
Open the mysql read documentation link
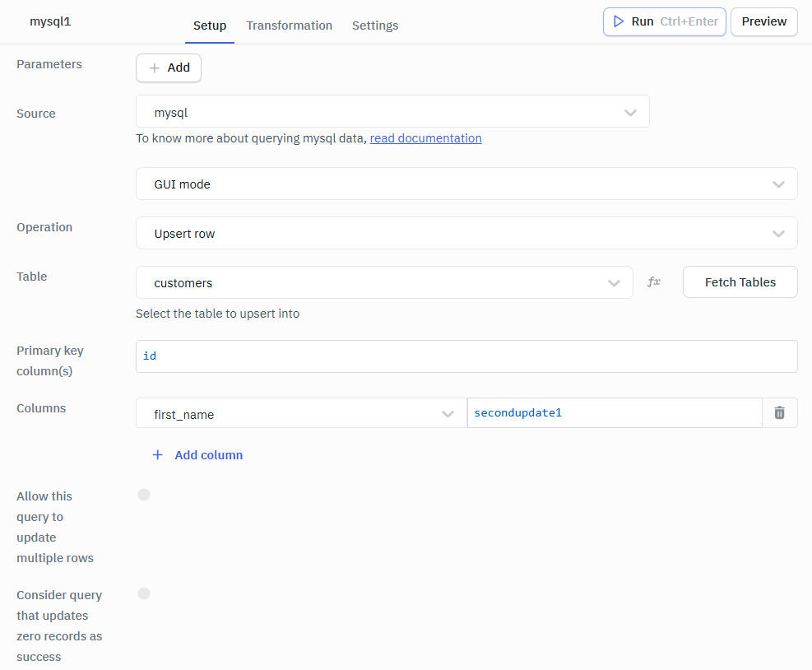[x=425, y=137]
